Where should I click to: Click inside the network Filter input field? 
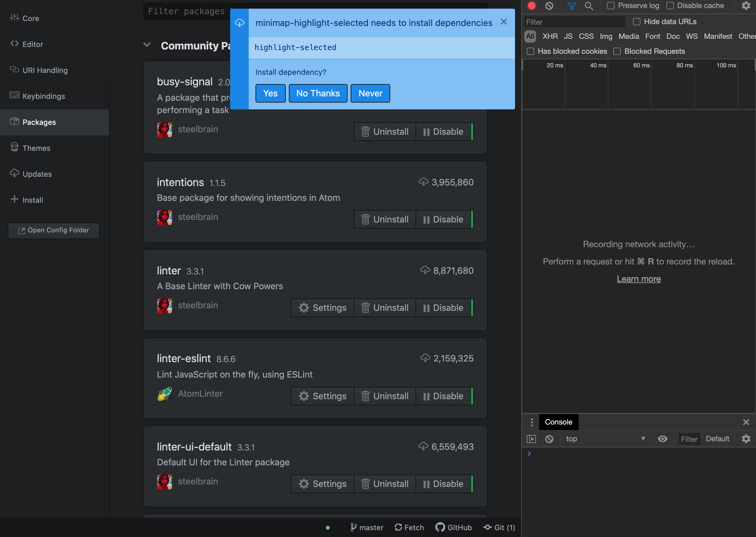pyautogui.click(x=574, y=22)
